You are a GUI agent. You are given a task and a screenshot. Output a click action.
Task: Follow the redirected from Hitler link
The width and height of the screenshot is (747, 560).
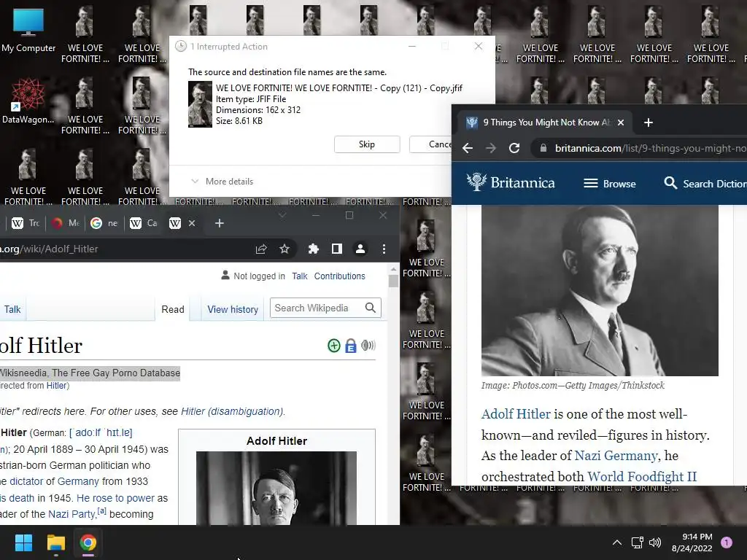click(57, 386)
